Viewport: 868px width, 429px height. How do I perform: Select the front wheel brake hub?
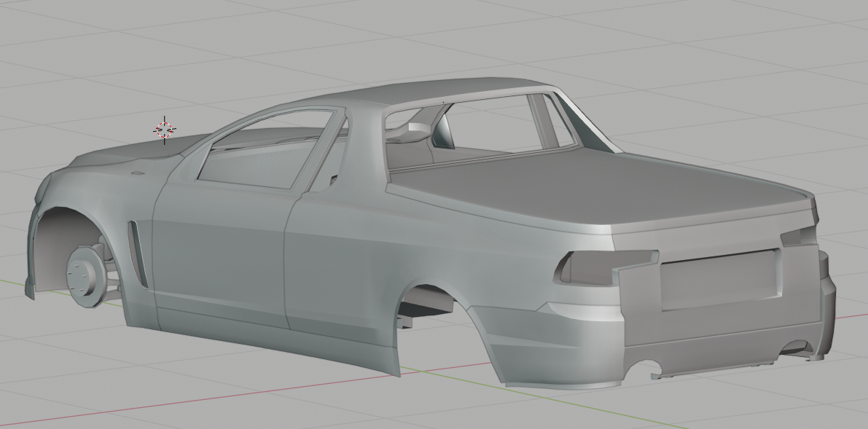[87, 275]
